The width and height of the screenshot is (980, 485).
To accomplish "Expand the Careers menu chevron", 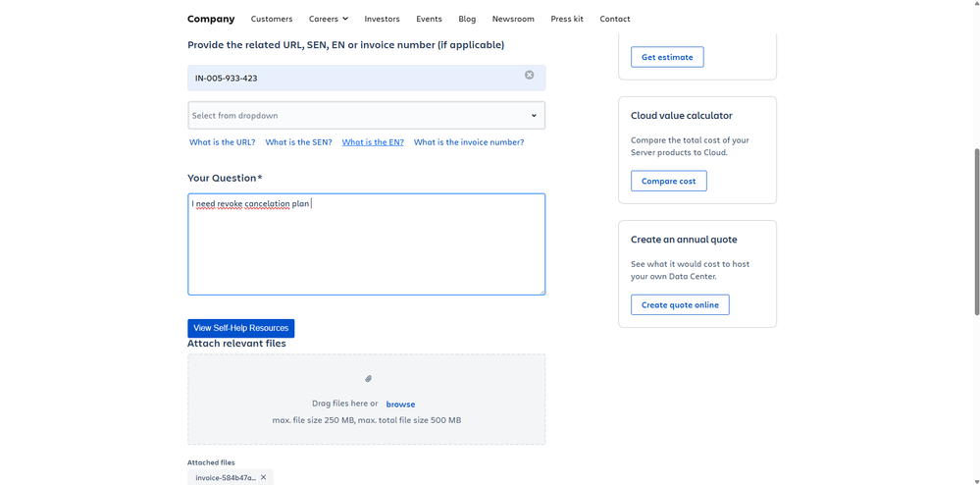I will [x=345, y=19].
